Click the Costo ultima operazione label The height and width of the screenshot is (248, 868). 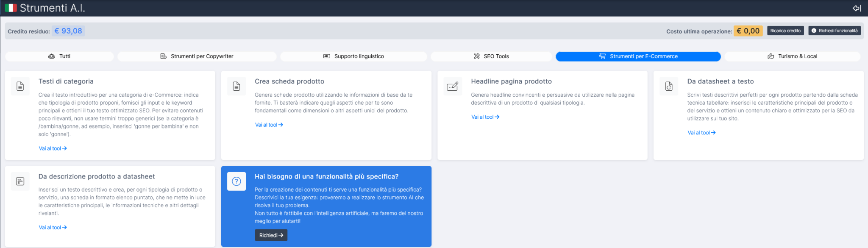pos(699,31)
